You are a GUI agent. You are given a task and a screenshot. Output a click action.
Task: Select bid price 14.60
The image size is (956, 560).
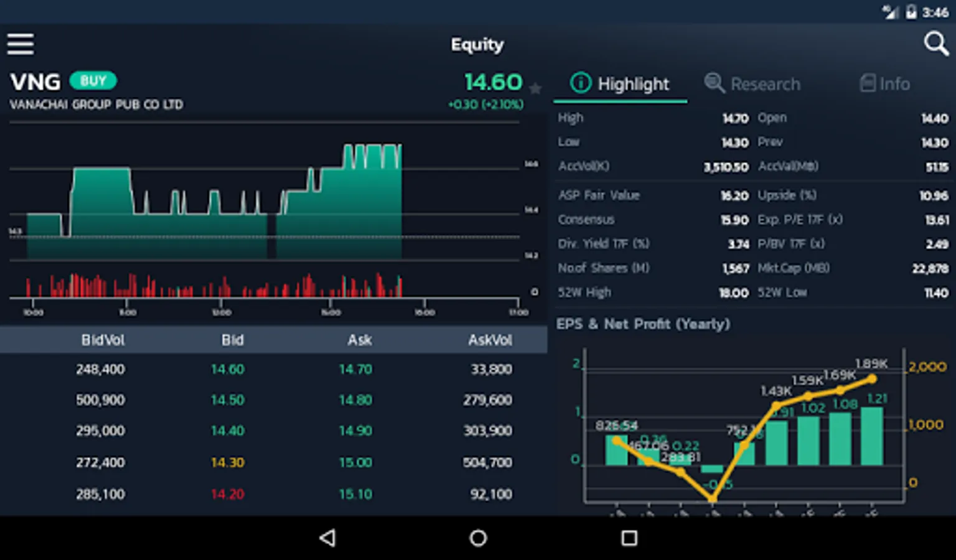tap(227, 370)
